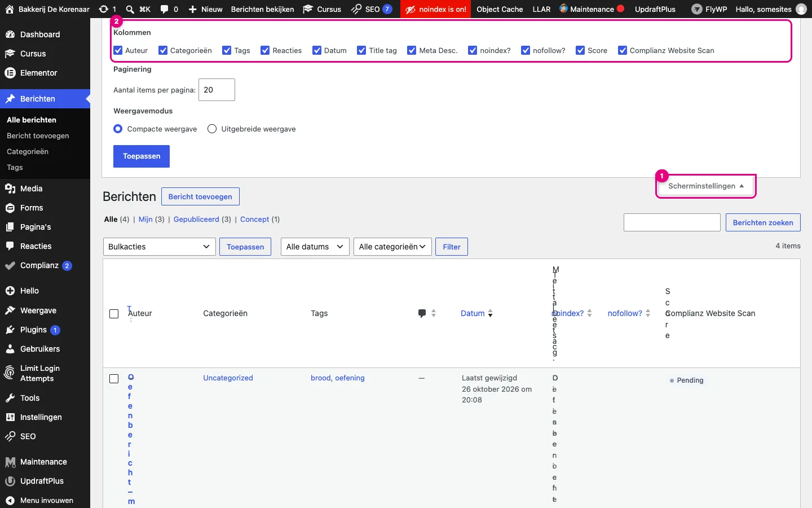Select the Uitgebreide weergave radio button
Screen dimensions: 812x508
tap(212, 129)
